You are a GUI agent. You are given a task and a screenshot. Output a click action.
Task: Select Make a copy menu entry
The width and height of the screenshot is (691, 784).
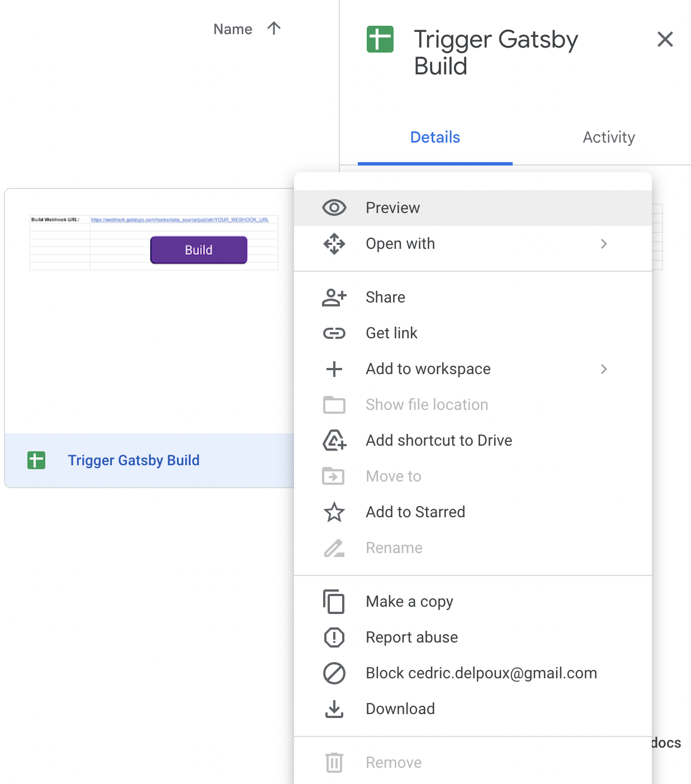click(473, 602)
